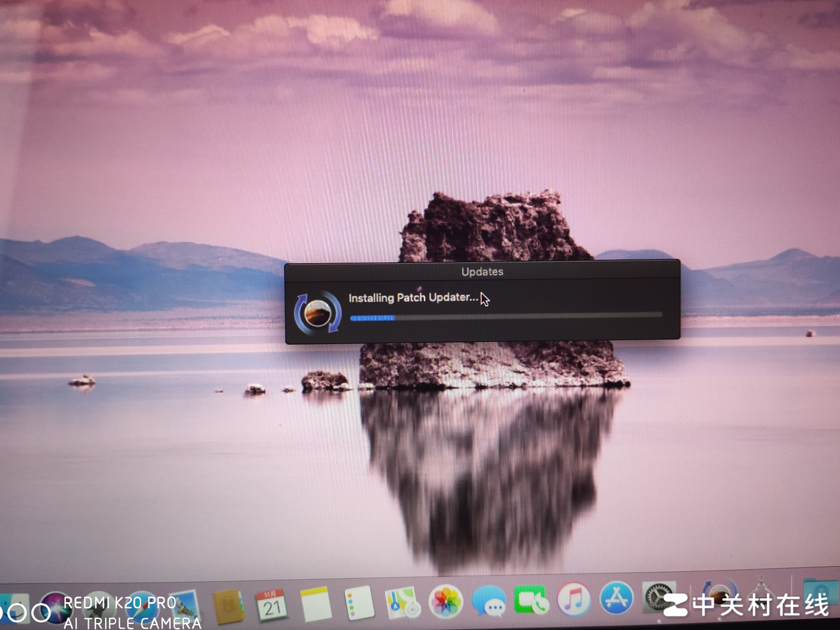Open Contacts from the dock
This screenshot has width=840, height=630.
point(227,605)
